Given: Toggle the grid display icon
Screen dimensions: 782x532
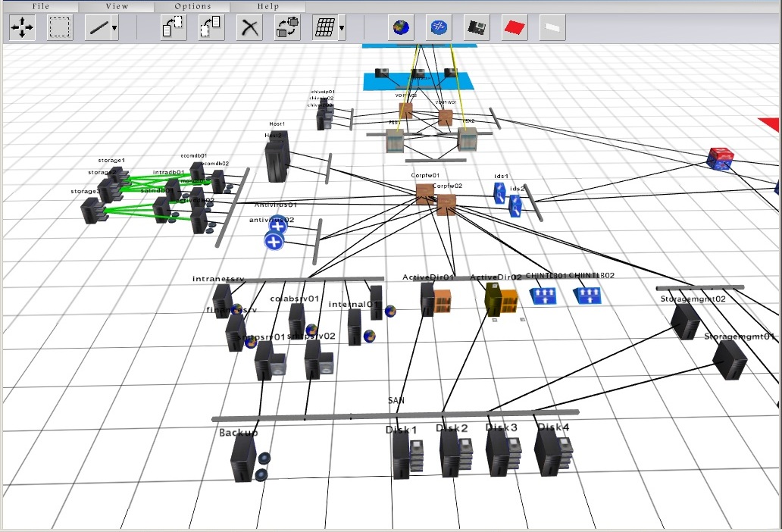Looking at the screenshot, I should [x=324, y=27].
